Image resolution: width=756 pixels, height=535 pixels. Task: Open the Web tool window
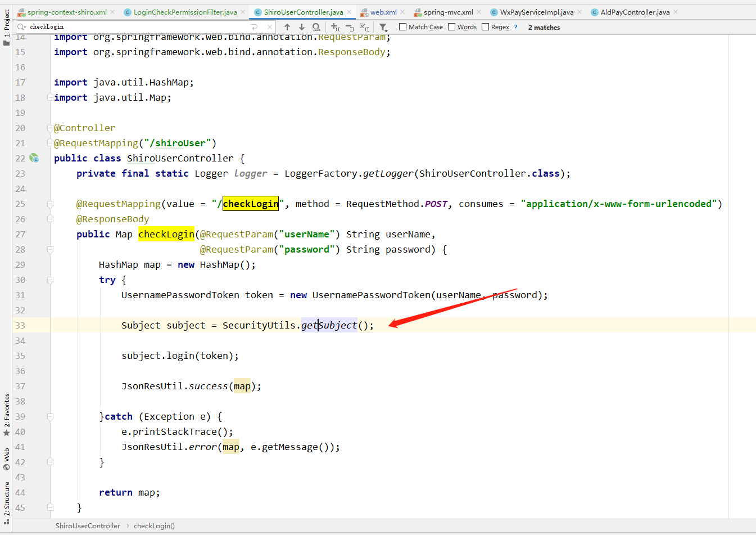click(6, 458)
